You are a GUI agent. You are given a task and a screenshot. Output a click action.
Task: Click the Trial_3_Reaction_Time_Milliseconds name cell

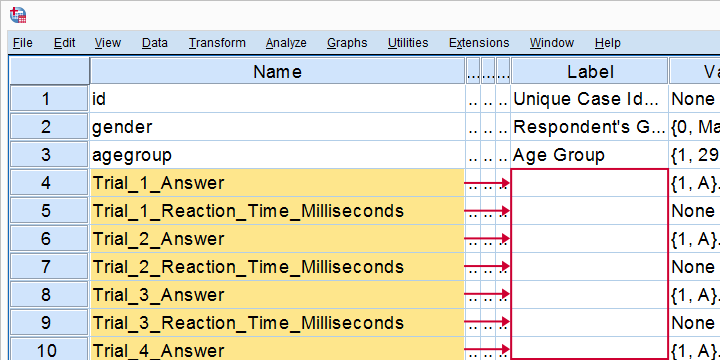coord(277,323)
